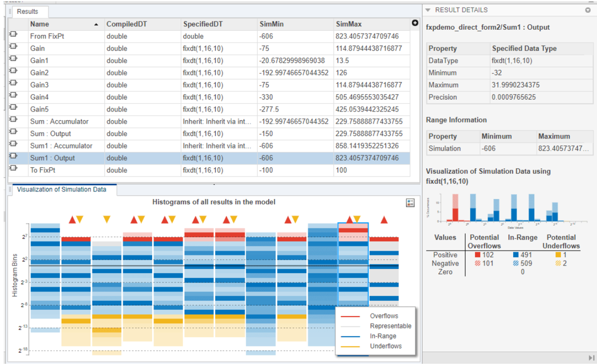Sort by the Name column header
Screen dimensions: 597x364
pos(66,24)
